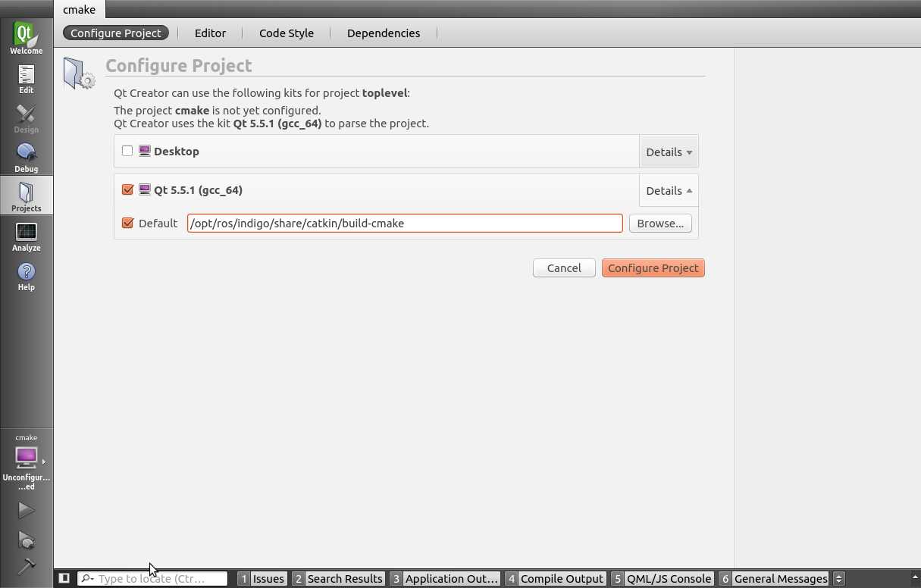Click the locator magnifier icon
The image size is (921, 588).
click(x=87, y=578)
